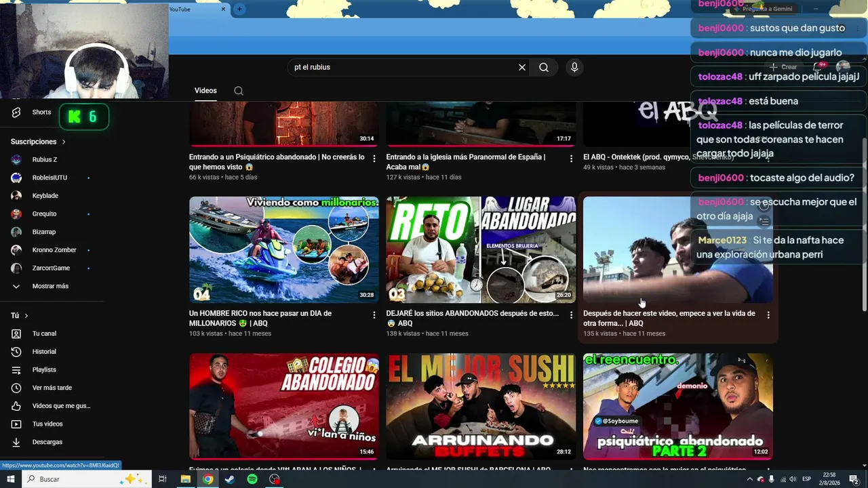Open the Ver más tarde clock icon
This screenshot has width=868, height=488.
[x=16, y=388]
